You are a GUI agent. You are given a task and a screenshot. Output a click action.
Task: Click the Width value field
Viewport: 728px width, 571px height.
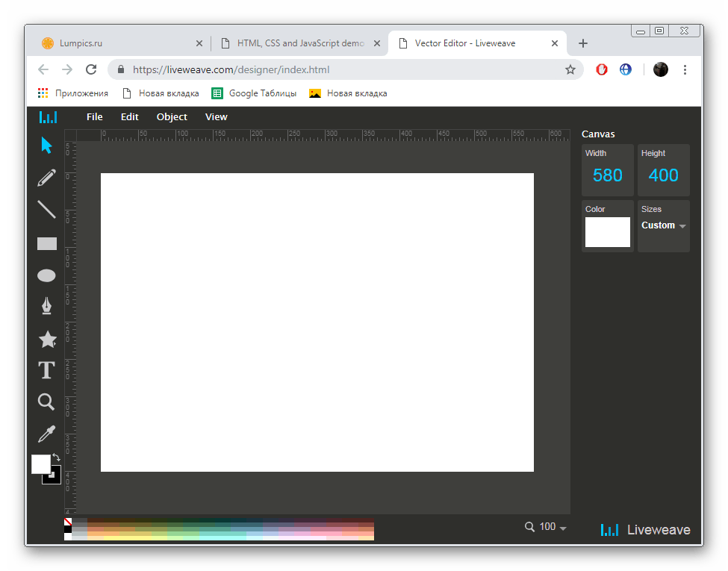click(x=607, y=175)
